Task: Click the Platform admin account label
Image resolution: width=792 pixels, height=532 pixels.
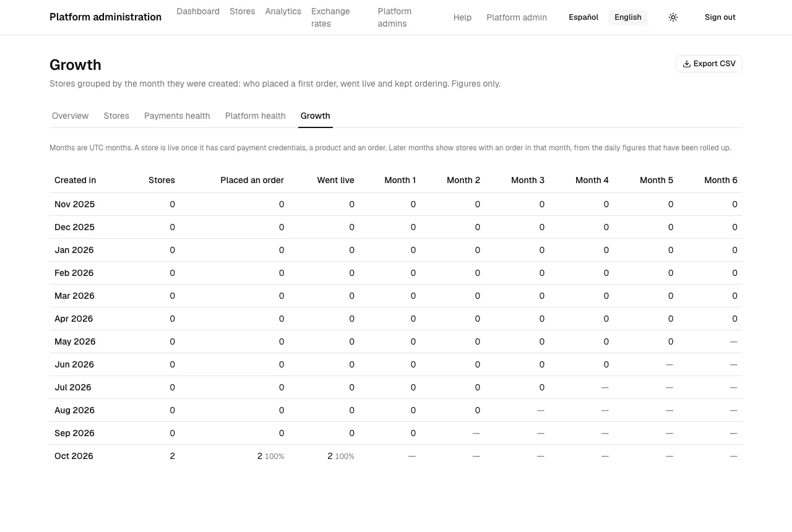Action: pos(517,17)
